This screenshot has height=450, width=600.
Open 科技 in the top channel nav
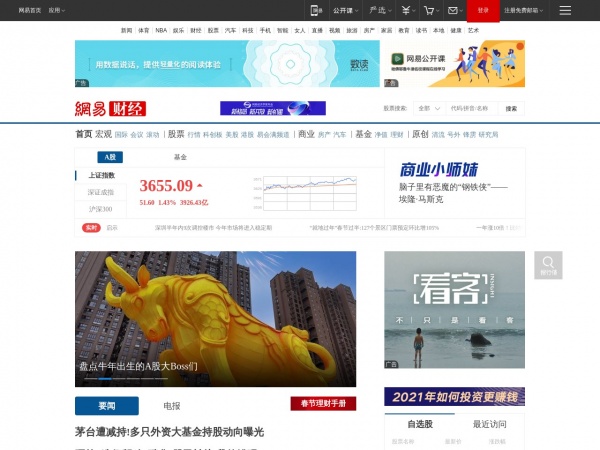(248, 30)
